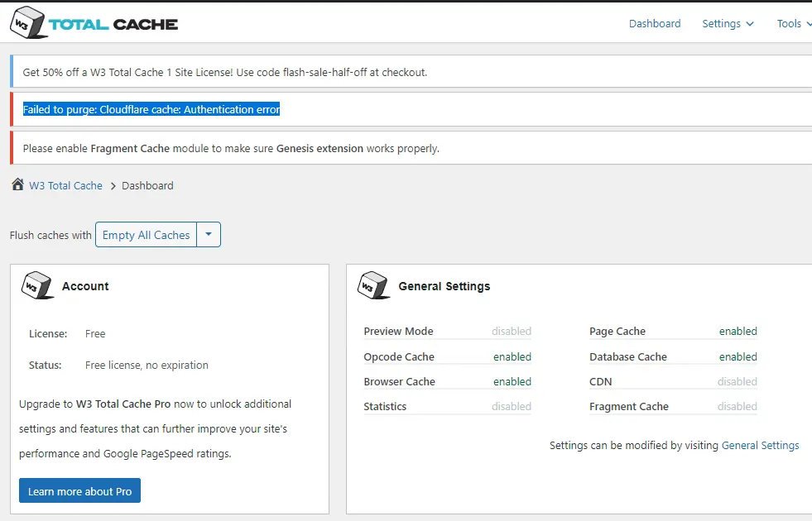
Task: Open the General Settings link
Action: pos(760,446)
